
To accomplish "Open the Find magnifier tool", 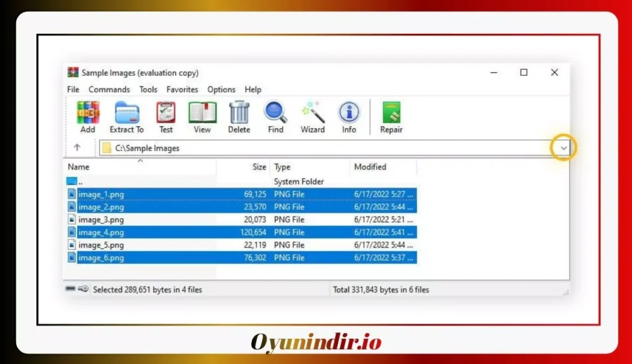I will pos(276,112).
